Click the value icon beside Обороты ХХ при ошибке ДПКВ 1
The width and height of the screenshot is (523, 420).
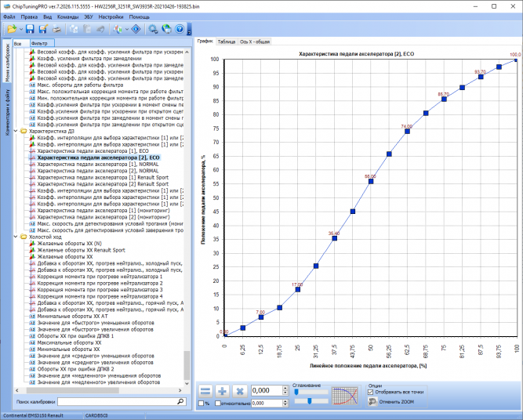tap(32, 336)
